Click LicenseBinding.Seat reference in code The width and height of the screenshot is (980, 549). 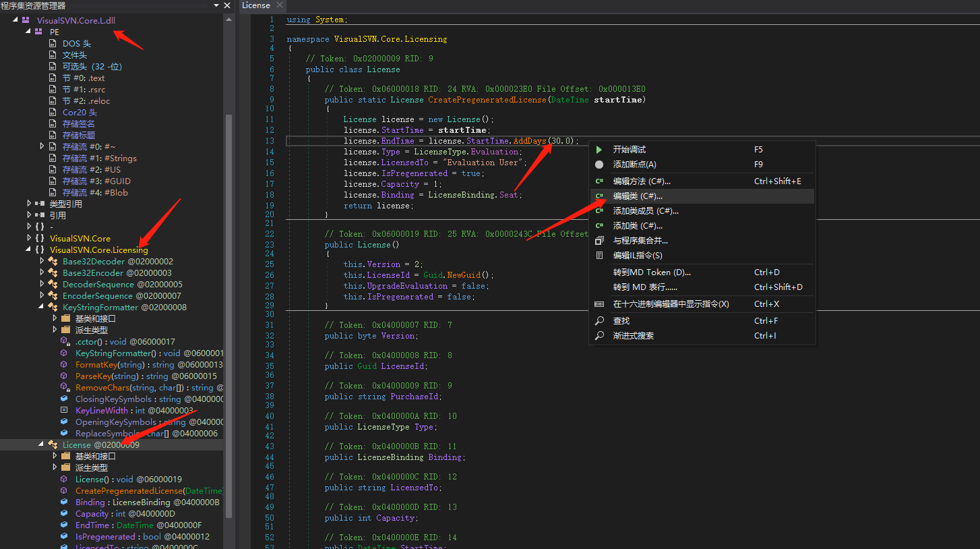tap(474, 195)
